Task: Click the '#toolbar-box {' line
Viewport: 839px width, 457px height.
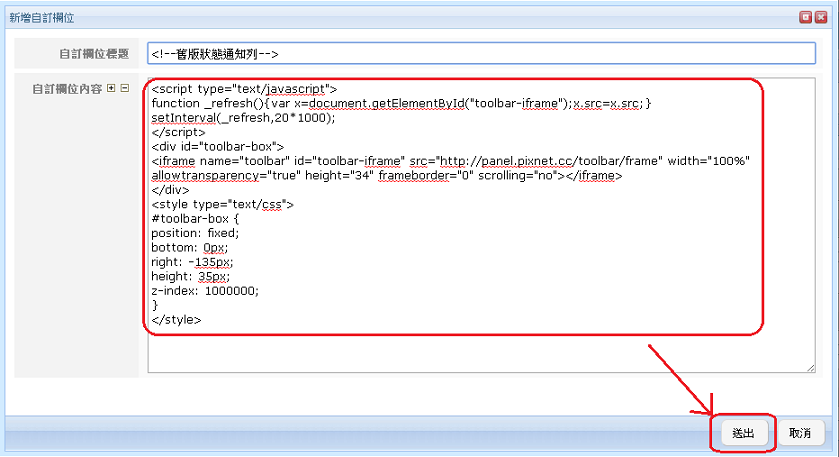Action: tap(195, 219)
